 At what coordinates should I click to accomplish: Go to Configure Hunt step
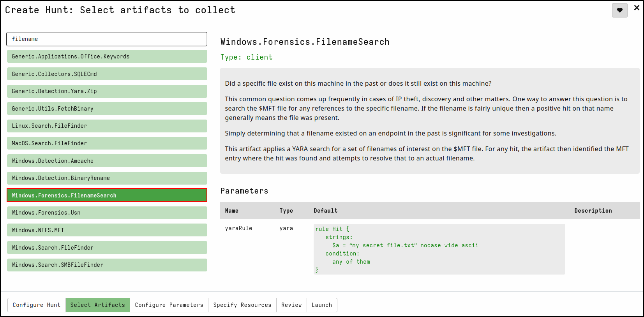pyautogui.click(x=37, y=305)
